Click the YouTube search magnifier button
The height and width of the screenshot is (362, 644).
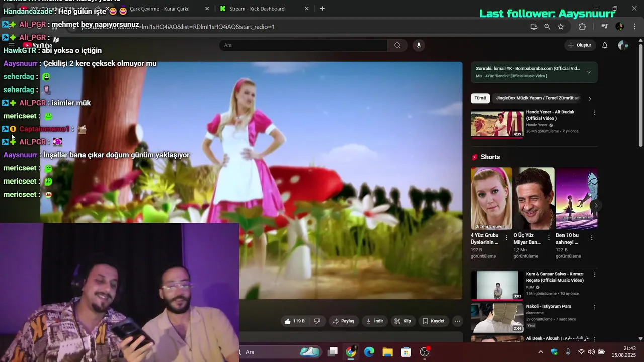coord(397,45)
